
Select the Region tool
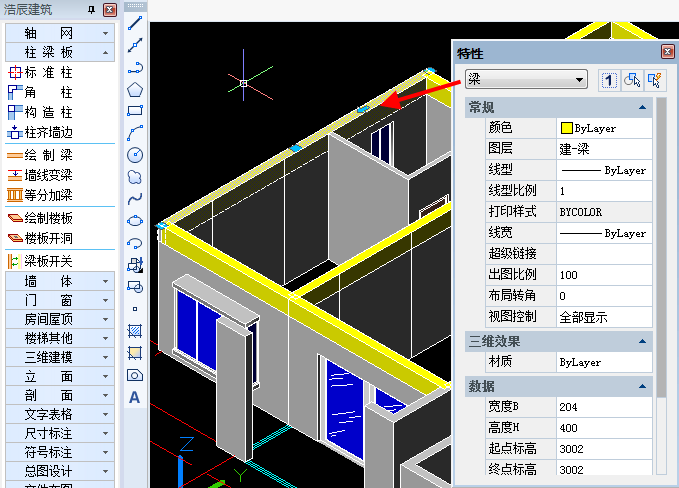(x=135, y=375)
